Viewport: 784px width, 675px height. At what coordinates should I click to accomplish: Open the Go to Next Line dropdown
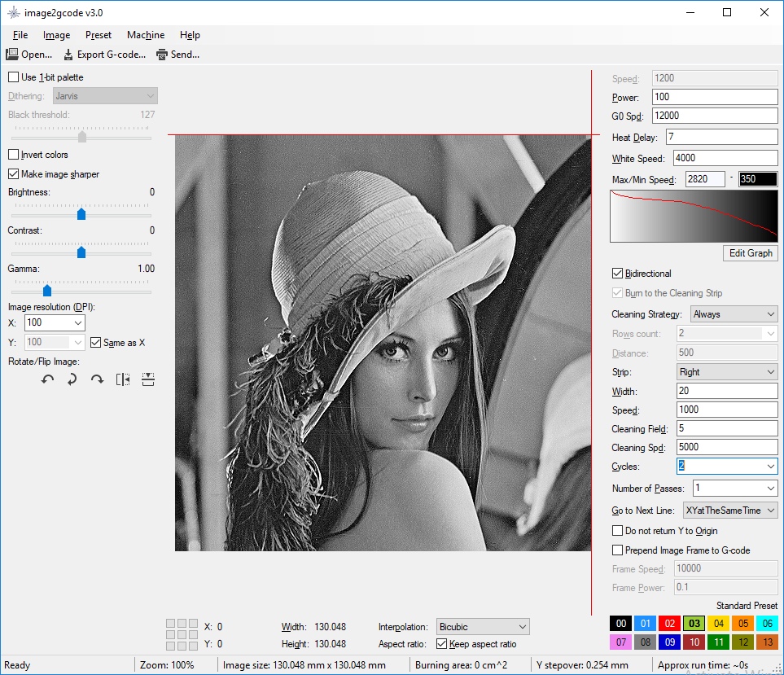(x=730, y=511)
